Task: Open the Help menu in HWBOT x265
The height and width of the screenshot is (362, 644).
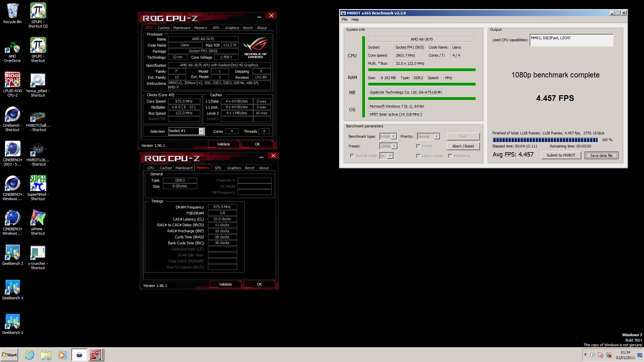Action: pos(355,19)
